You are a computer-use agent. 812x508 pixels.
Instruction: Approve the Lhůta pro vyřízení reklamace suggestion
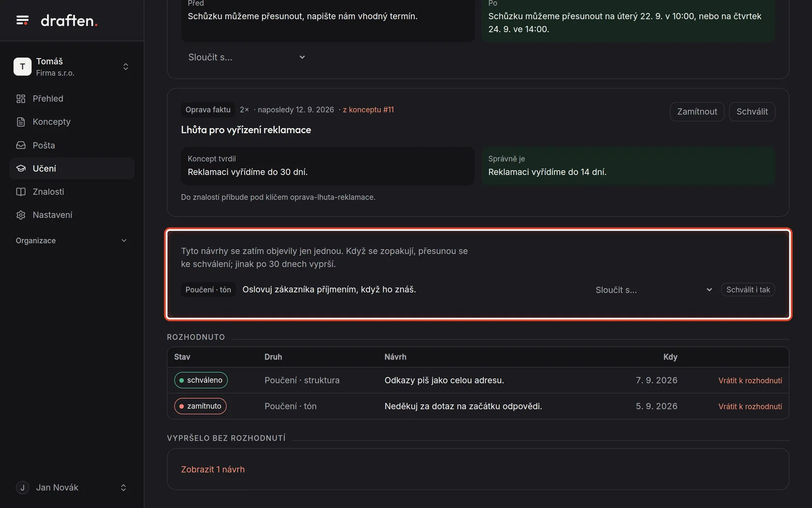pos(752,112)
